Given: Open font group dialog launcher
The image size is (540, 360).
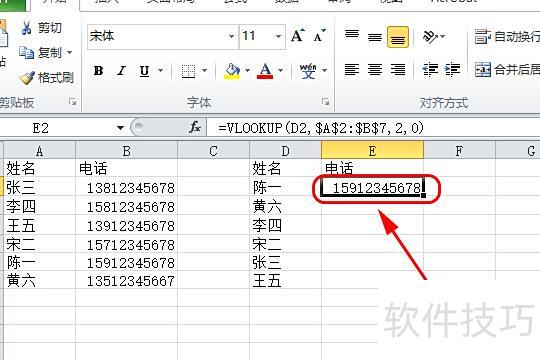Looking at the screenshot, I should tap(325, 102).
